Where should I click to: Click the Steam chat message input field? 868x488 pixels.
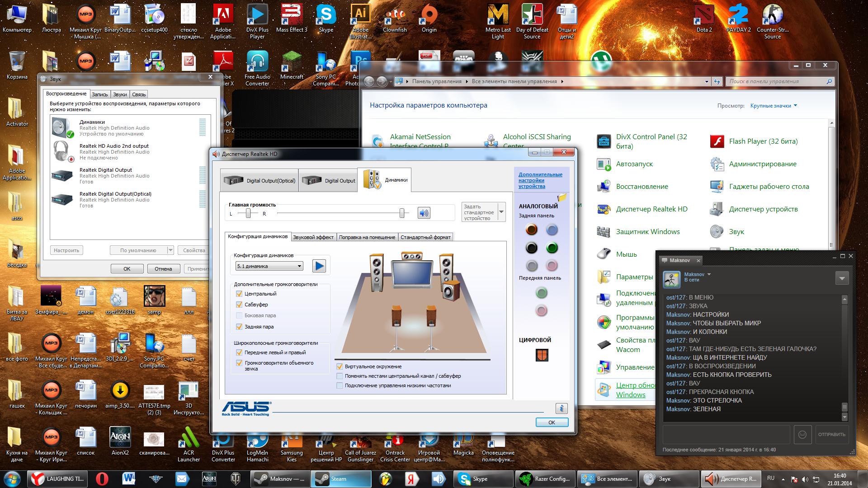pyautogui.click(x=726, y=434)
